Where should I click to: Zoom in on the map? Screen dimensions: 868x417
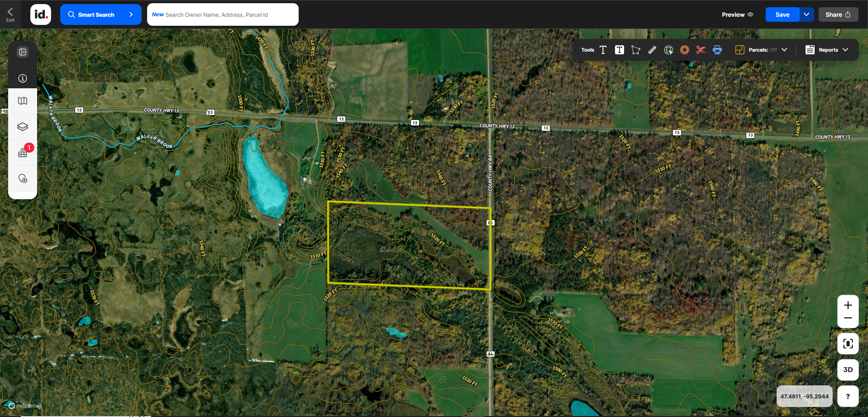pos(848,305)
